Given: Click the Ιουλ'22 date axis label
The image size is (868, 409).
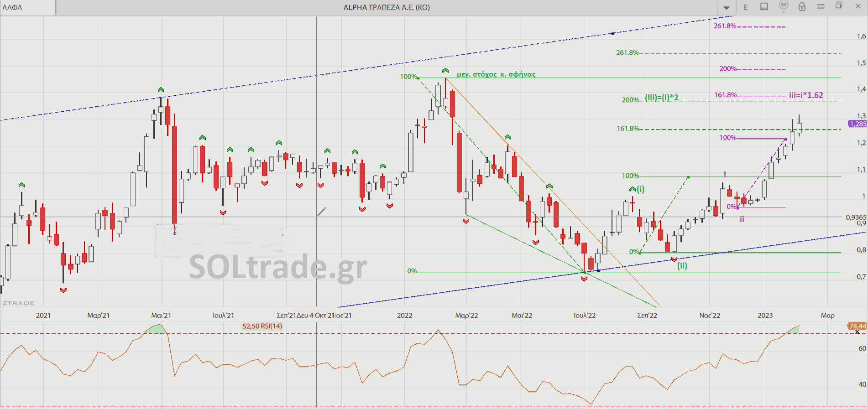Looking at the screenshot, I should coord(585,315).
